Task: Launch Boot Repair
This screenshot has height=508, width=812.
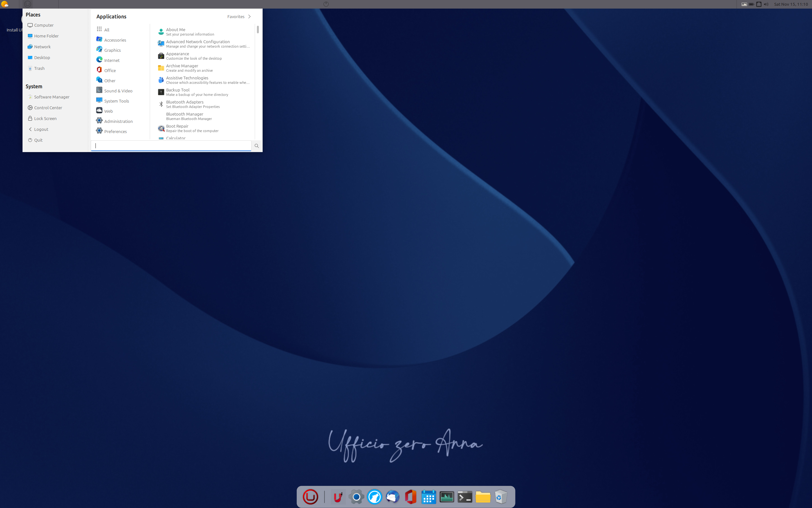Action: coord(204,128)
